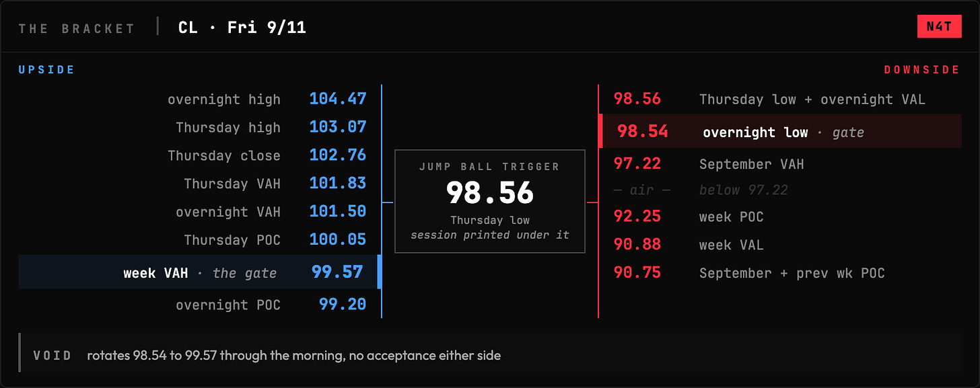
Task: Click the Thursday high 103.07 value
Action: click(338, 127)
